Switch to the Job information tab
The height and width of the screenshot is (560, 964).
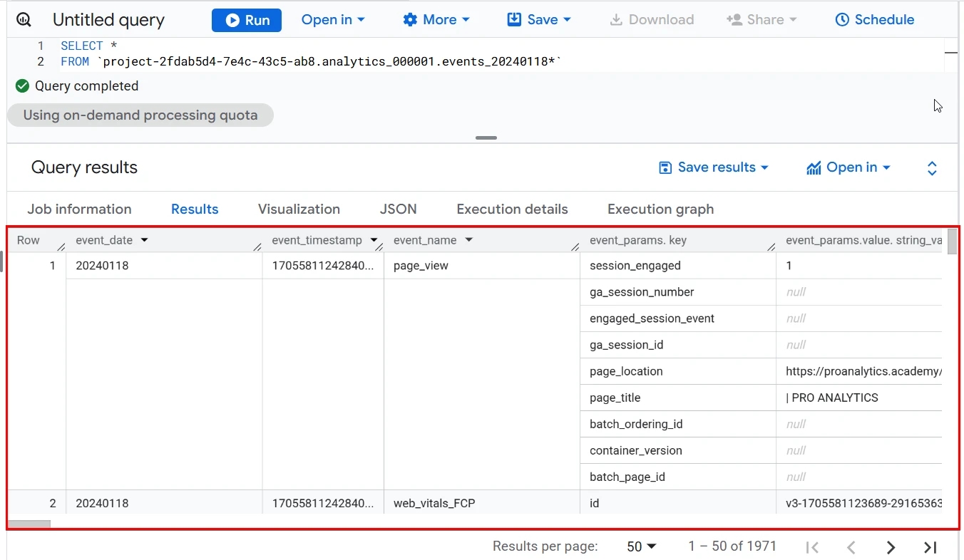click(79, 209)
